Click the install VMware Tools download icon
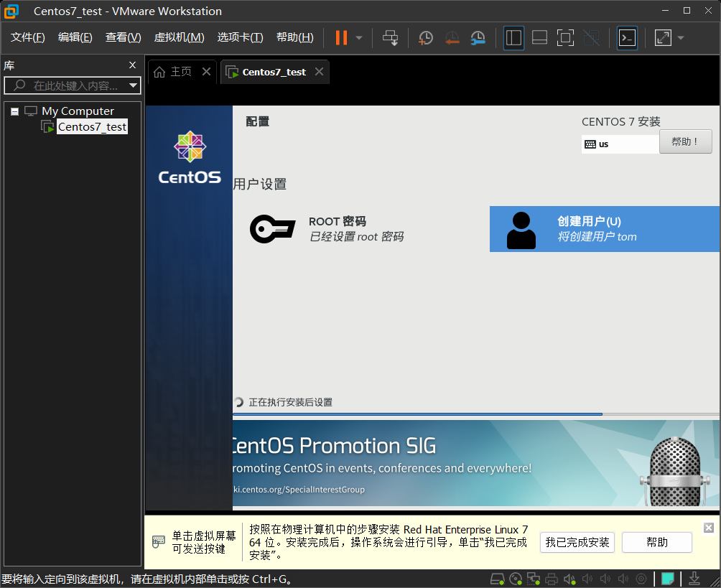 pyautogui.click(x=694, y=579)
